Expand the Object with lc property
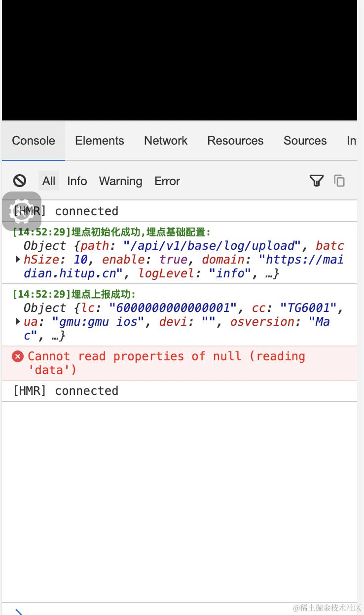Viewport: 364px width, 615px height. tap(18, 322)
